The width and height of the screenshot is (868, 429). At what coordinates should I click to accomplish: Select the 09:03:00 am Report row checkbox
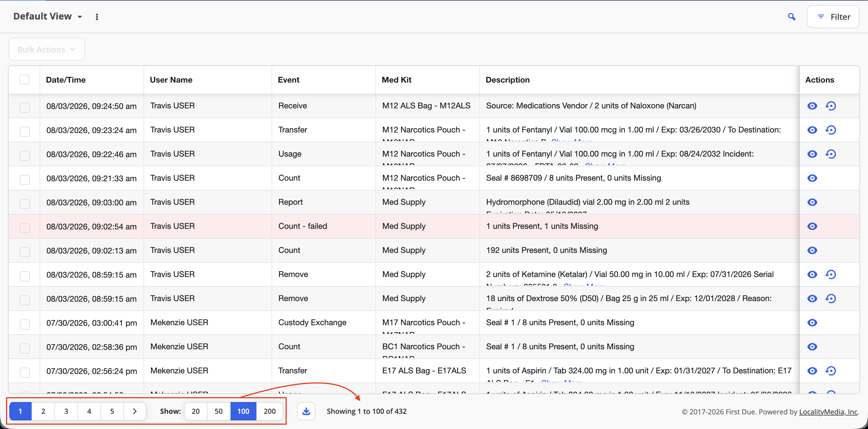point(25,204)
